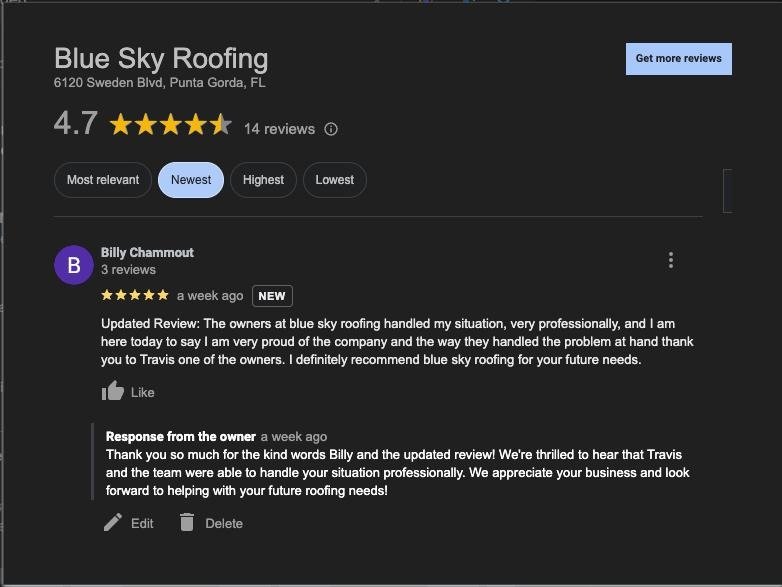The width and height of the screenshot is (782, 587).
Task: Click the pencil Edit icon
Action: coord(113,522)
